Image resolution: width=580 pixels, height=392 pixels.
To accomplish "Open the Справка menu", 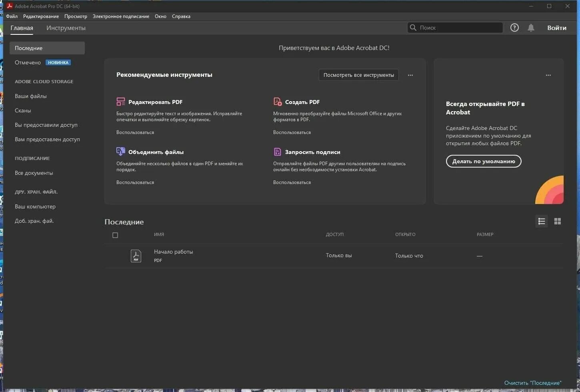I will tap(181, 16).
